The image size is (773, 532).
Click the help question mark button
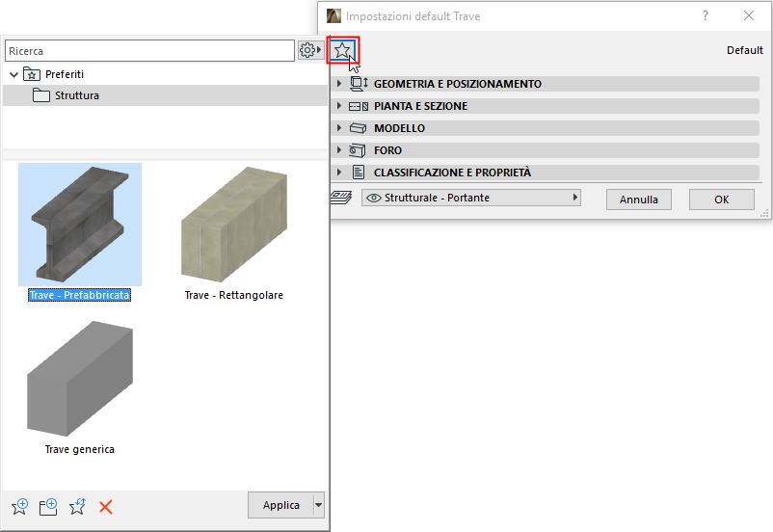706,15
